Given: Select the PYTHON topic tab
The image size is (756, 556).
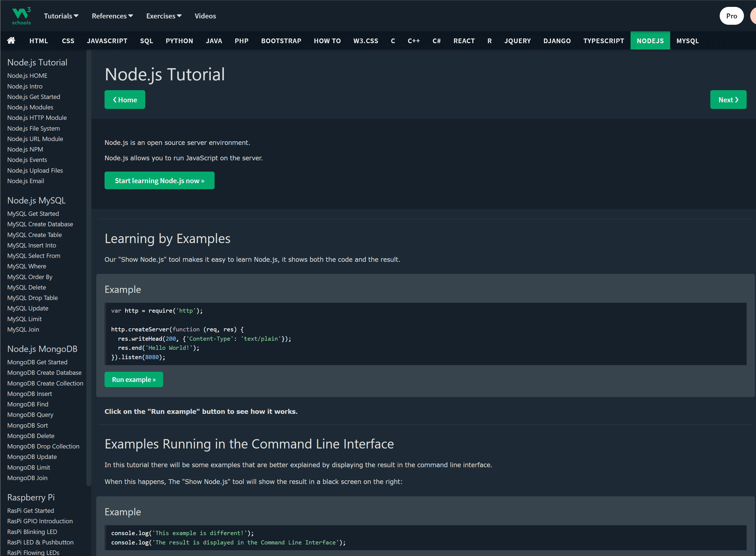Looking at the screenshot, I should (x=179, y=41).
